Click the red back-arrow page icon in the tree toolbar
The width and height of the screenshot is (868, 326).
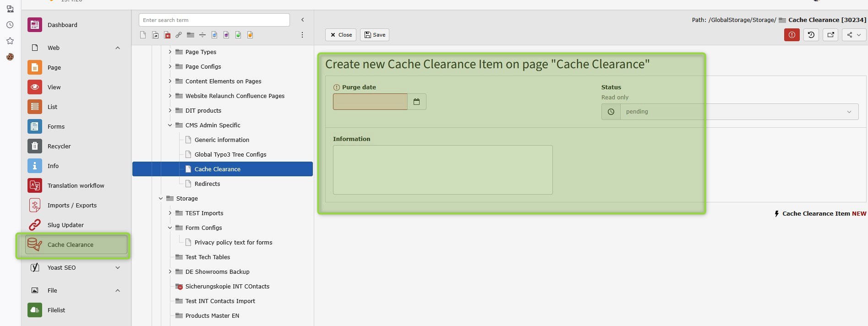[167, 35]
